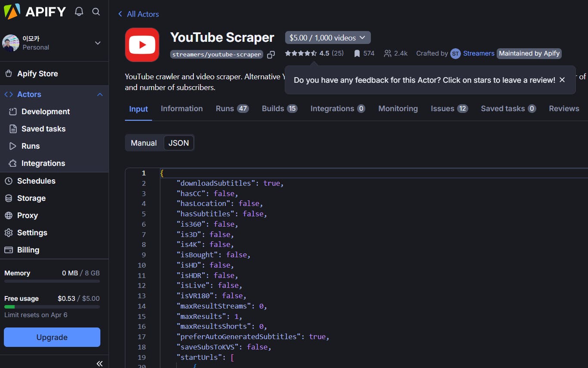Image resolution: width=588 pixels, height=368 pixels.
Task: Switch input mode to JSON
Action: [179, 143]
